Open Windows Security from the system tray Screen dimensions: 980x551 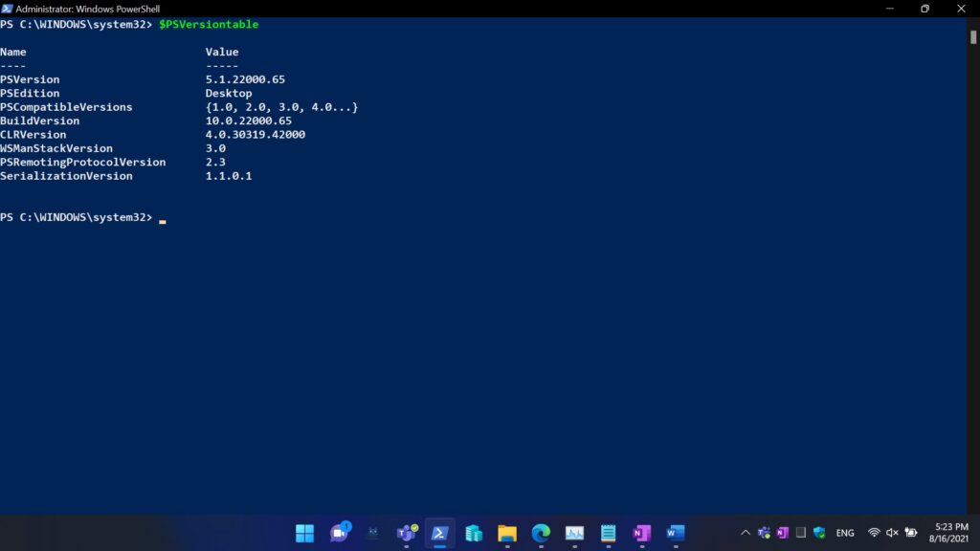[x=818, y=533]
